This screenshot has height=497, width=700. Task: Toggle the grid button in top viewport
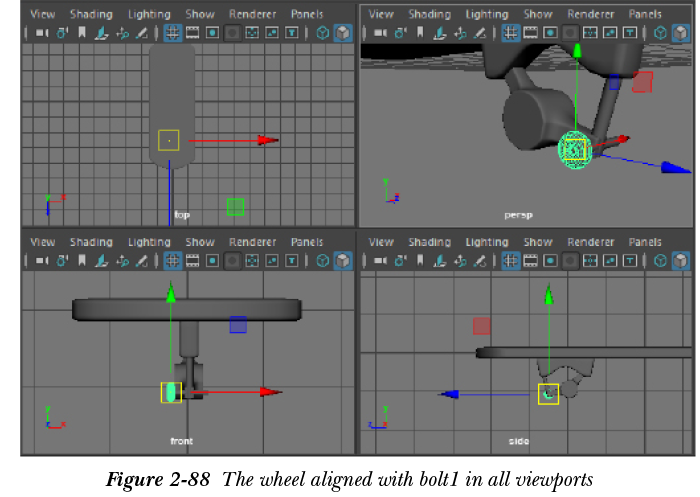pyautogui.click(x=172, y=33)
